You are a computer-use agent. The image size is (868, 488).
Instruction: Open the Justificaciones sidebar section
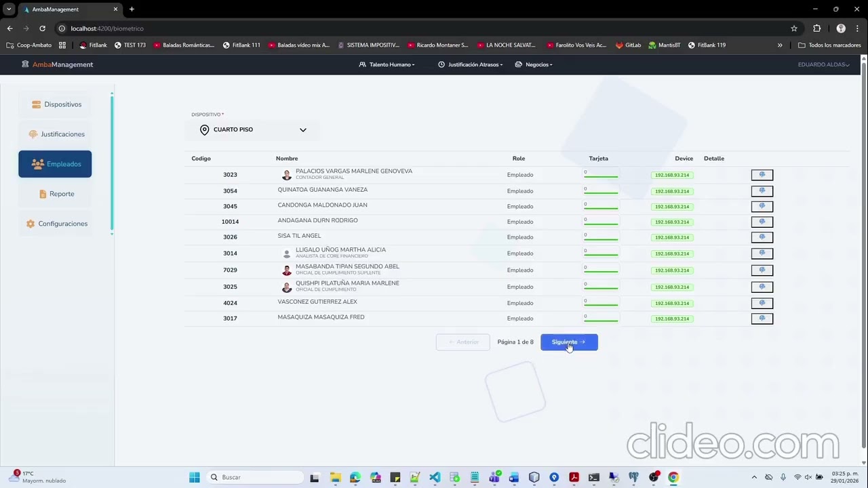[56, 134]
